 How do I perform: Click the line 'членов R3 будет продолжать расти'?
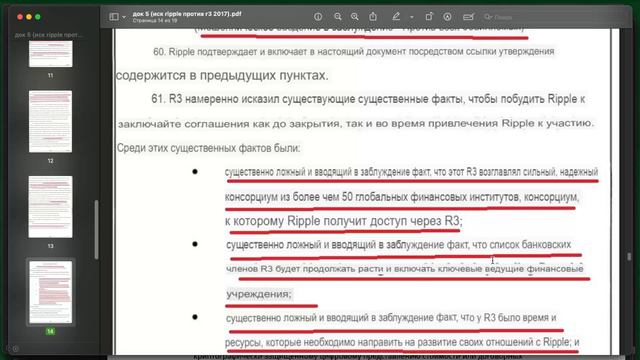pos(404,269)
